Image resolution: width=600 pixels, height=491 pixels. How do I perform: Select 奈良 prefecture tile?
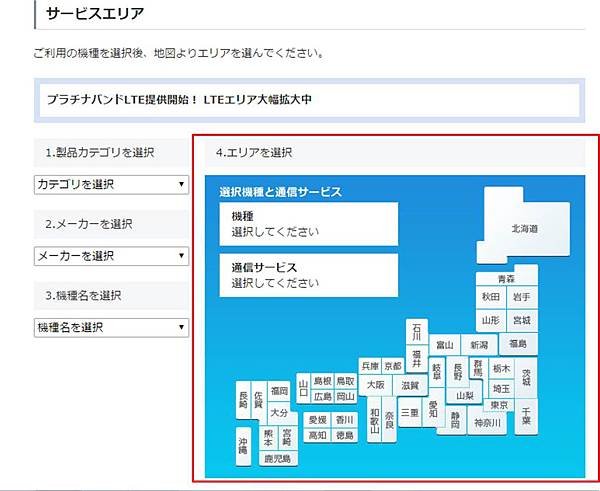[389, 420]
